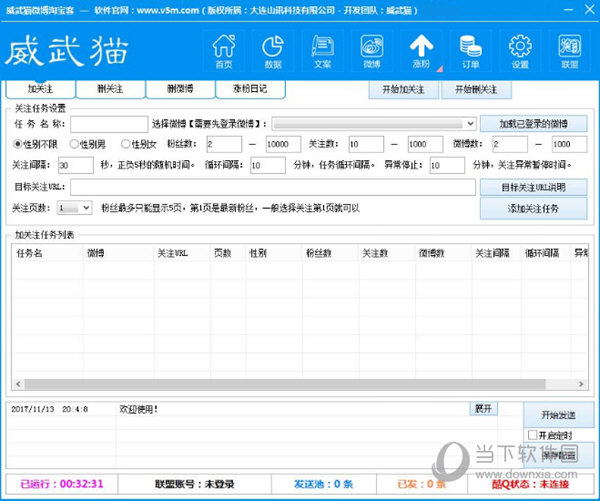The width and height of the screenshot is (600, 501).
Task: Open the 订单 orders coin icon
Action: coord(470,52)
